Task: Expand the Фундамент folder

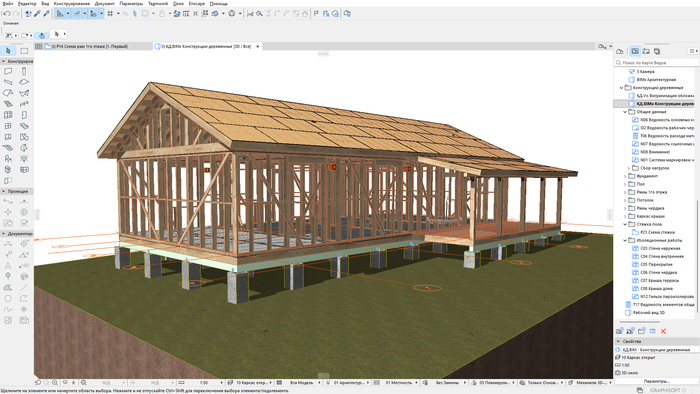Action: point(625,176)
